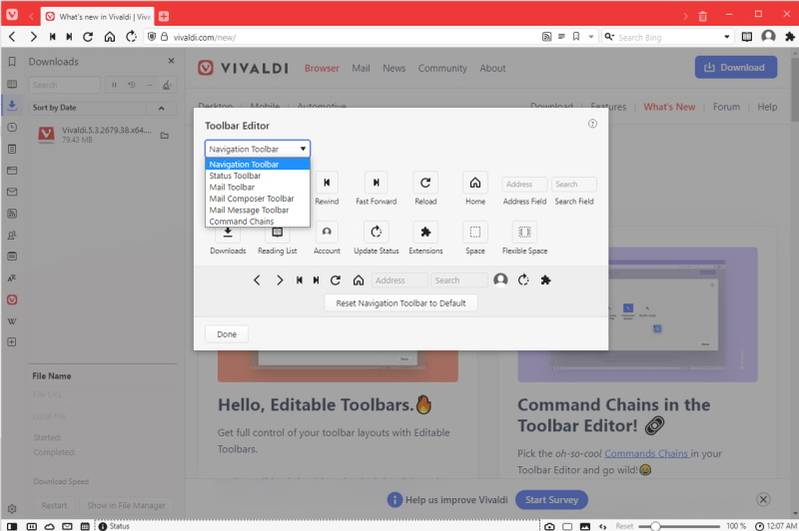Toggle the side panel from the status bar
Screen dimensions: 799x531
(x=12, y=526)
